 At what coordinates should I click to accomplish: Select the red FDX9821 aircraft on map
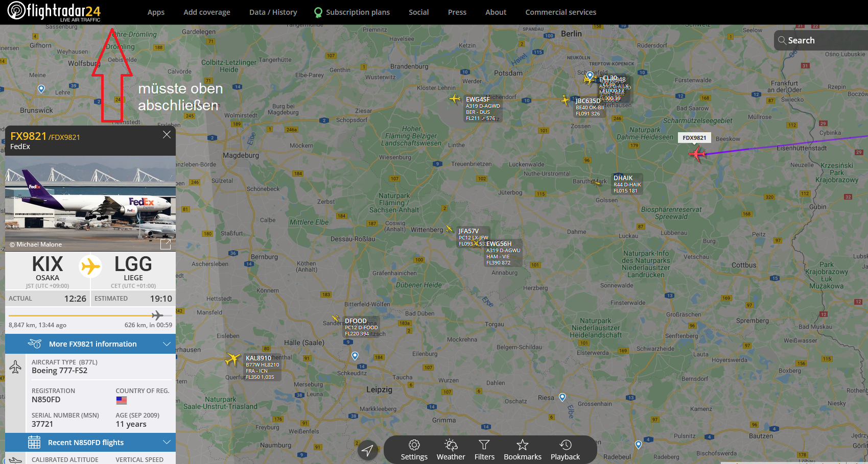pos(697,153)
